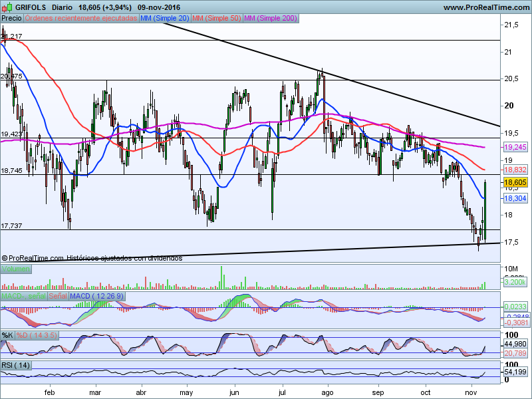The height and width of the screenshot is (399, 532).
Task: Click the may label on time axis
Action: tap(186, 392)
